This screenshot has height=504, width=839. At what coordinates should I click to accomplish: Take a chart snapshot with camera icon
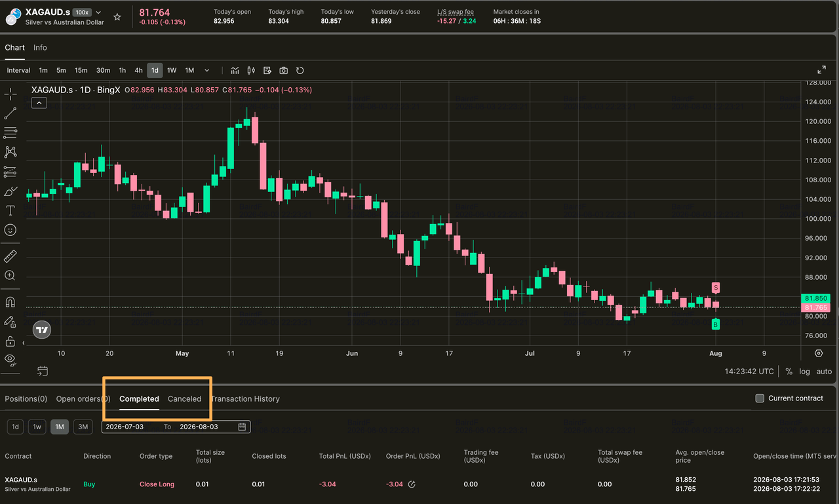pos(284,70)
